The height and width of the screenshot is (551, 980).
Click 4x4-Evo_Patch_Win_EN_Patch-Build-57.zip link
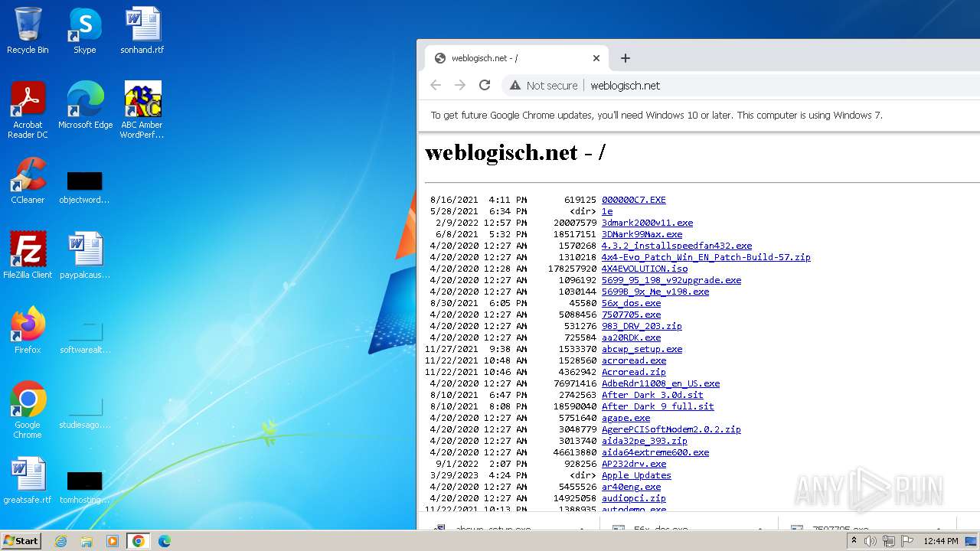[x=706, y=257]
